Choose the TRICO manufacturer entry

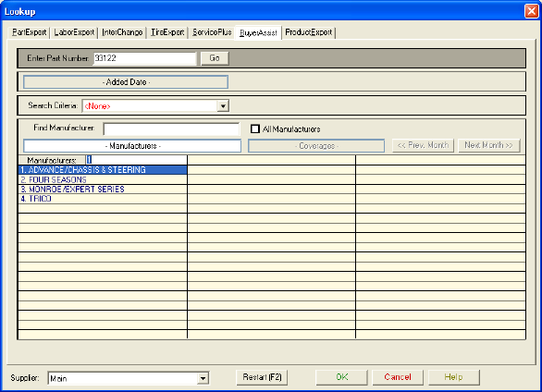point(103,199)
